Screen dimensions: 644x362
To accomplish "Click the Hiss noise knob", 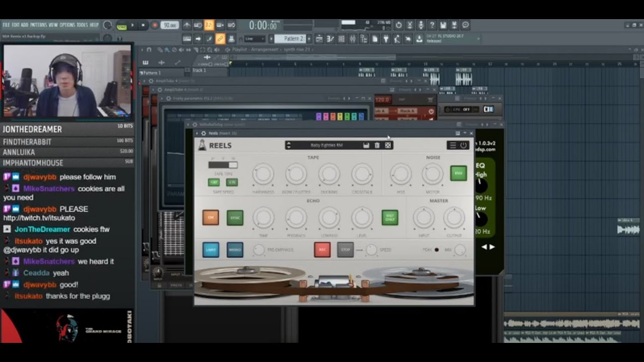I will pyautogui.click(x=401, y=174).
